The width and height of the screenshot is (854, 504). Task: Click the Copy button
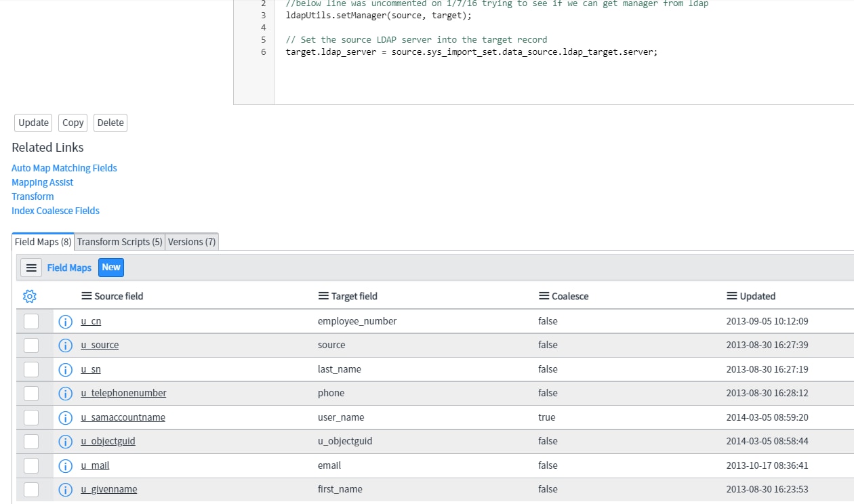point(73,123)
